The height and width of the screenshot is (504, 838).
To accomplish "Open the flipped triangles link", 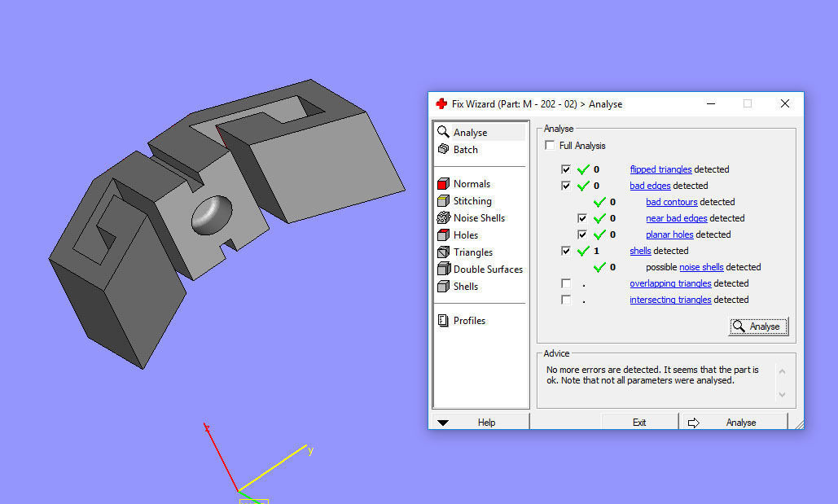I will tap(660, 169).
